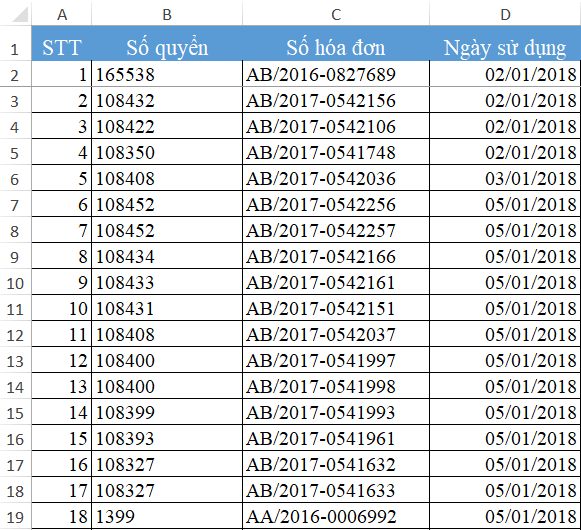Select cell with AA/2016-0006992
Screen dimensions: 581x530
tap(336, 516)
